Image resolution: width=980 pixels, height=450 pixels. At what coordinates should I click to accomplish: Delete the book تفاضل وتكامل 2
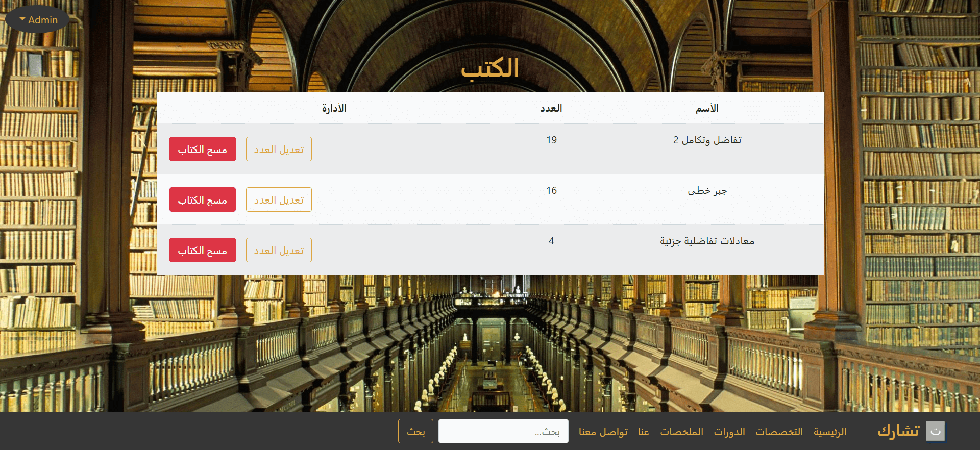coord(203,149)
